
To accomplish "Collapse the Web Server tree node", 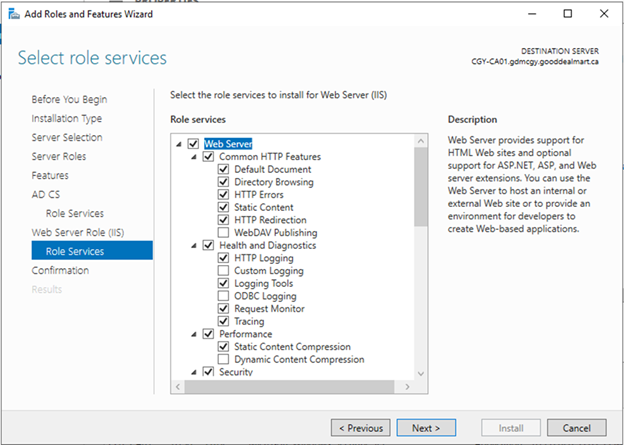I will pyautogui.click(x=179, y=144).
